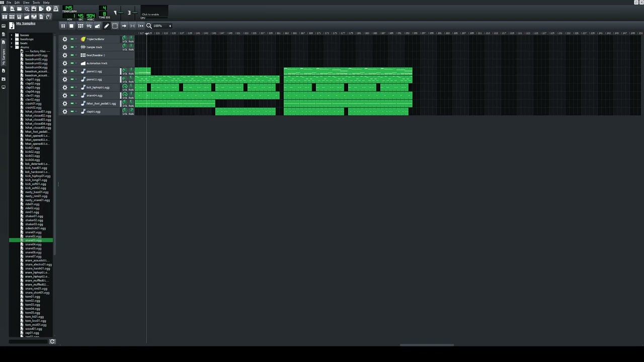
Task: Click the sample browser reload button
Action: coord(52,341)
